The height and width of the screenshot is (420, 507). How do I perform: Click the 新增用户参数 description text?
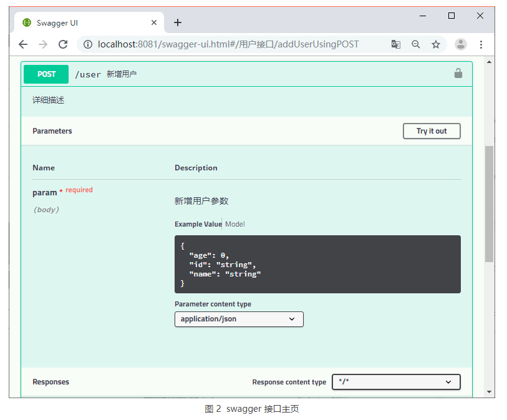click(201, 201)
